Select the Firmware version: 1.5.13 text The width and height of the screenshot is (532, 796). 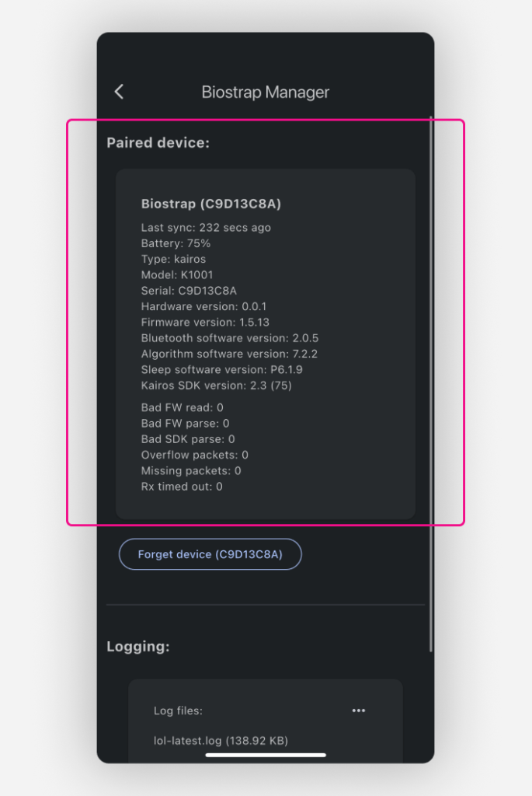coord(205,322)
